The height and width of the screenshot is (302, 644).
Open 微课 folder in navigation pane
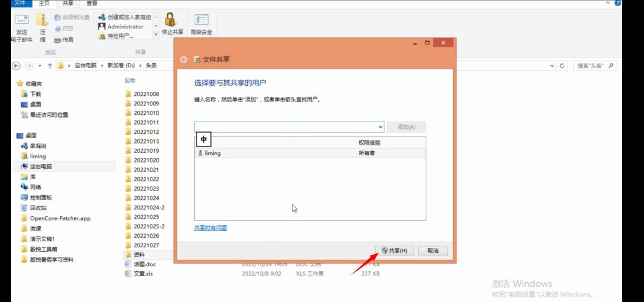tap(31, 228)
